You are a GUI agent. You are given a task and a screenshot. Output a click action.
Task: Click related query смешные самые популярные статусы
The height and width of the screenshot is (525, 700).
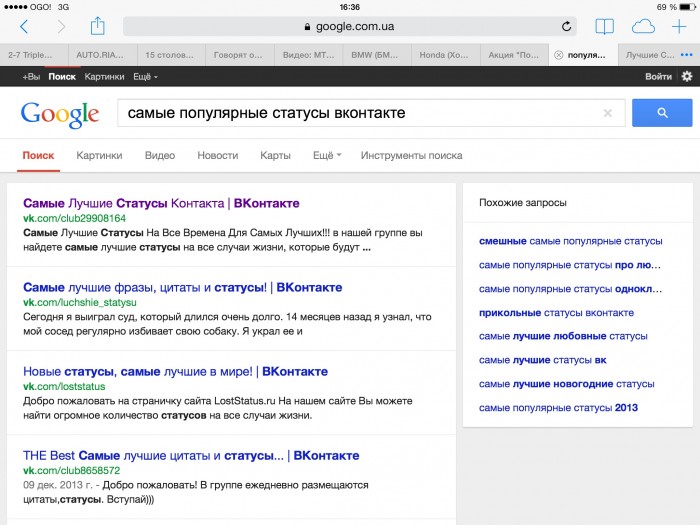tap(571, 241)
